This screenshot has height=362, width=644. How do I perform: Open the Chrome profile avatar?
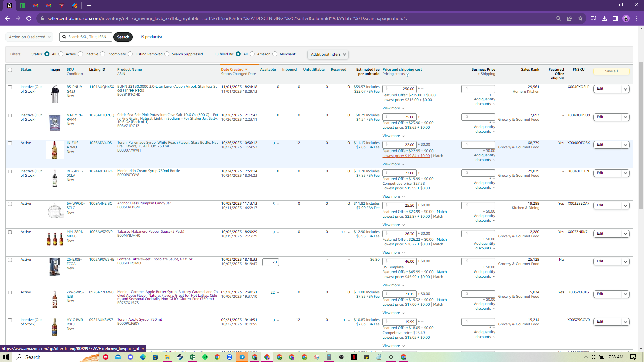(626, 18)
